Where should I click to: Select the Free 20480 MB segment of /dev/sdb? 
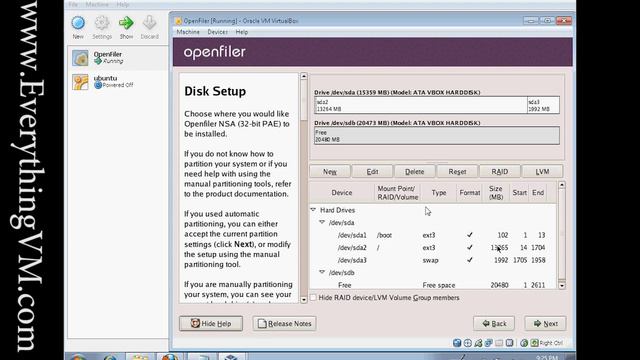click(x=437, y=136)
